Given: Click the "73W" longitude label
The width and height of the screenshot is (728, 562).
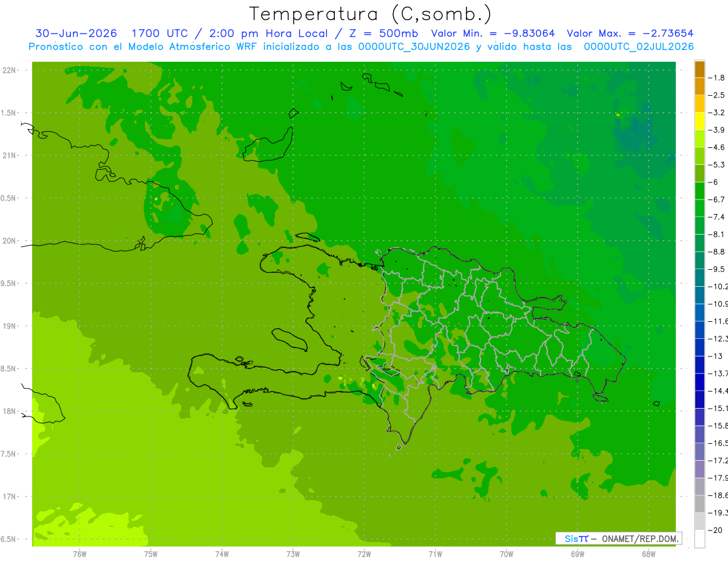Looking at the screenshot, I should pyautogui.click(x=293, y=554).
